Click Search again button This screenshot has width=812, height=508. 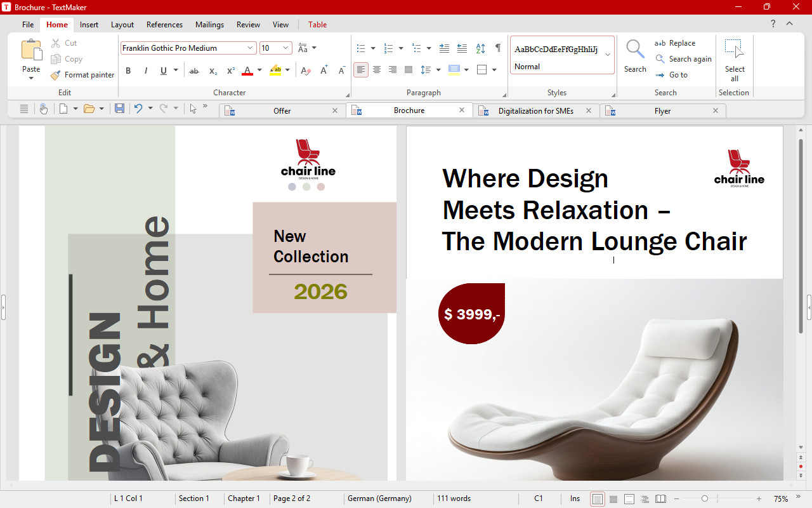click(x=683, y=59)
